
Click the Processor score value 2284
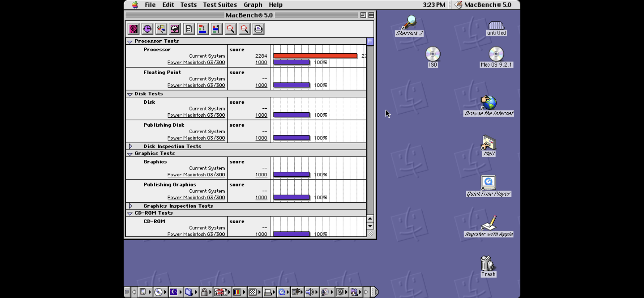click(x=261, y=56)
